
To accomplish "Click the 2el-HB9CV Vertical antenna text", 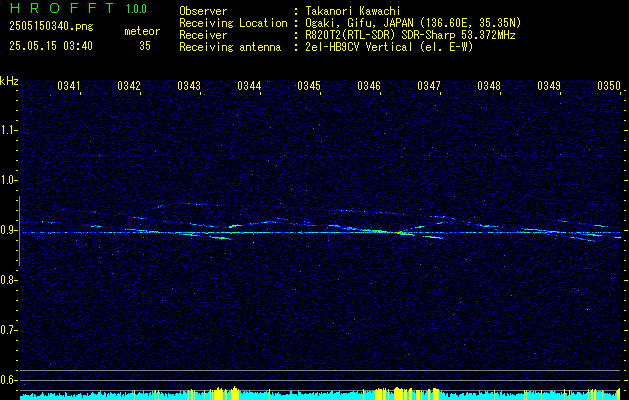I will pos(390,47).
